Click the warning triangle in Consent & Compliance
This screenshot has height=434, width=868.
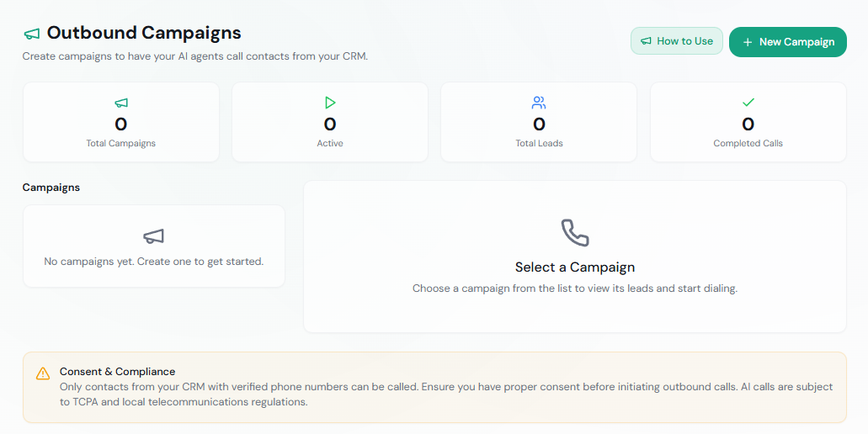(x=43, y=373)
